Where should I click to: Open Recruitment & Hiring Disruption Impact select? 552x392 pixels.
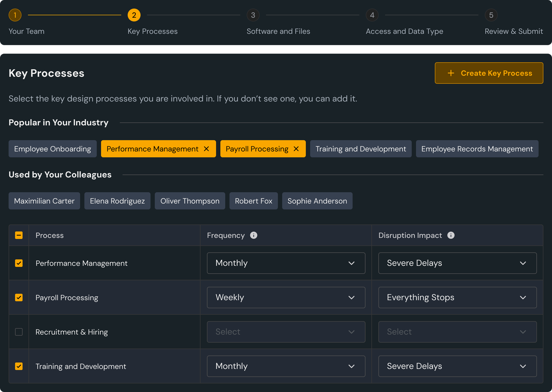click(x=457, y=332)
